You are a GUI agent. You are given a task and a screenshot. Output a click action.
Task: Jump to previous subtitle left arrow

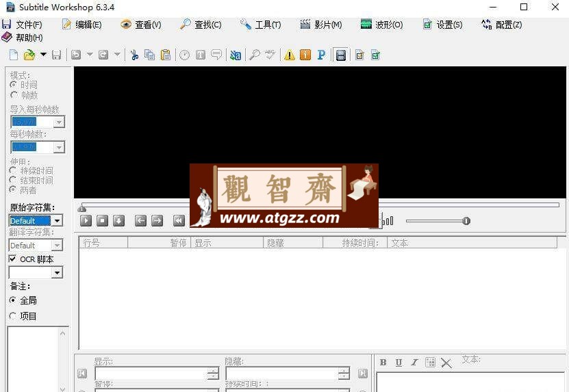click(141, 220)
